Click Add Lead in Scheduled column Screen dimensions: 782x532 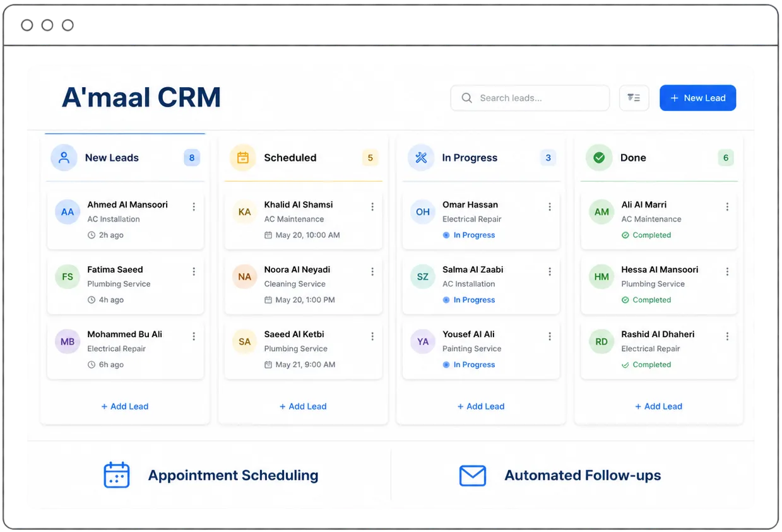pos(303,406)
